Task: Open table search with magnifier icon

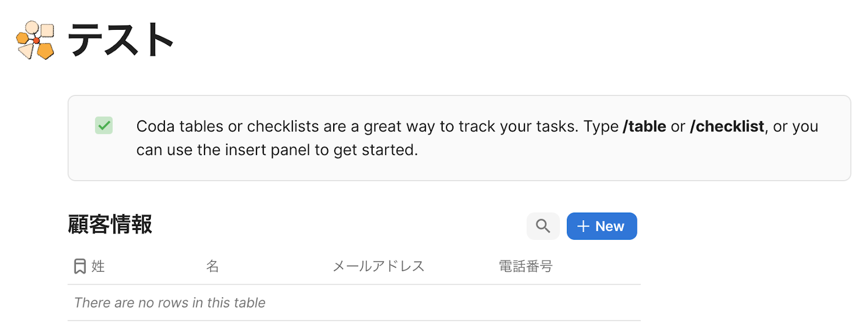Action: pos(542,226)
